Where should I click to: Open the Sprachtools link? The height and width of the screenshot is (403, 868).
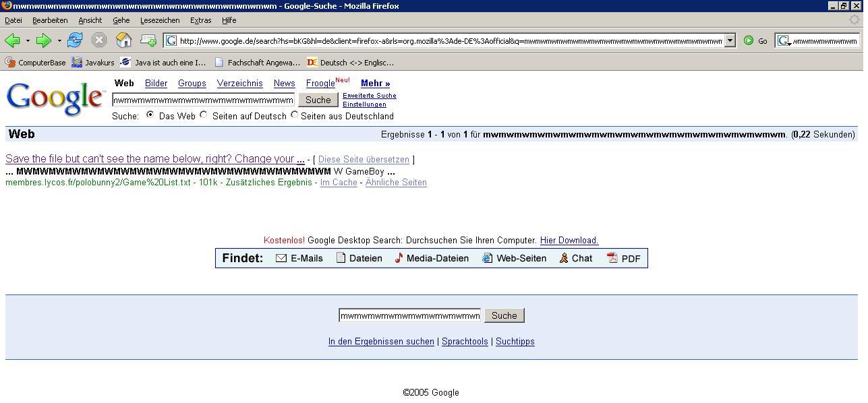[x=465, y=342]
